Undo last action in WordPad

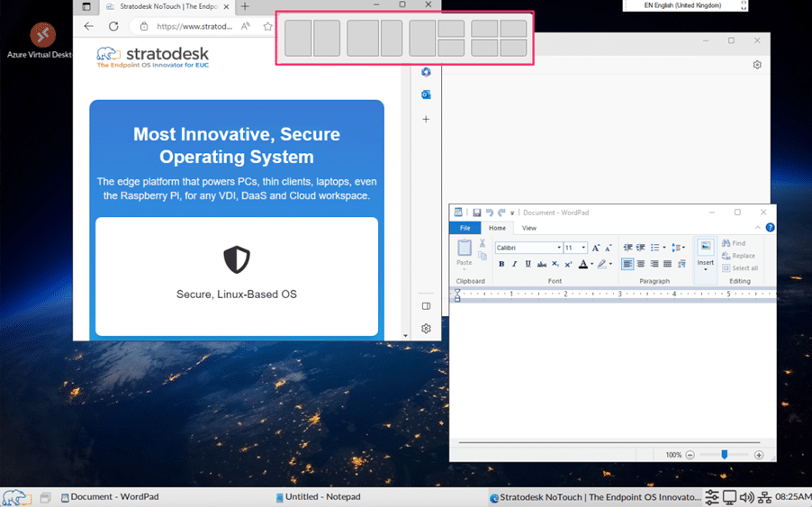point(490,213)
